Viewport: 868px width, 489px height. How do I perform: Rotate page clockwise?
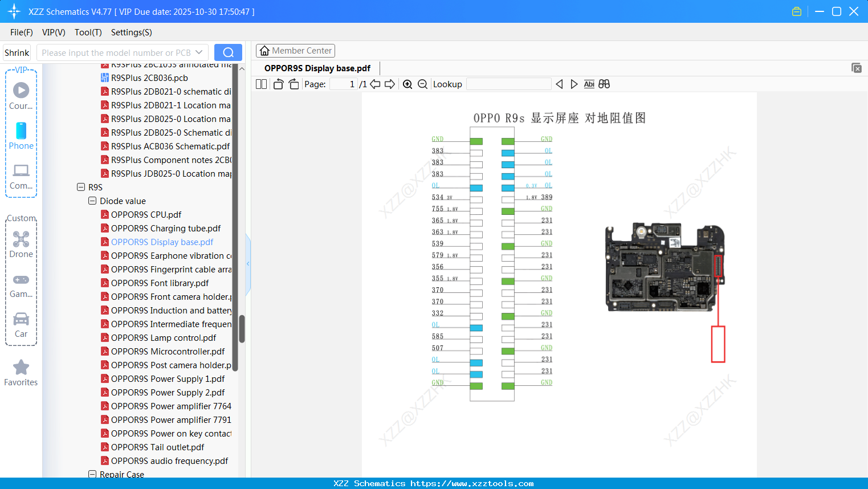pyautogui.click(x=294, y=84)
